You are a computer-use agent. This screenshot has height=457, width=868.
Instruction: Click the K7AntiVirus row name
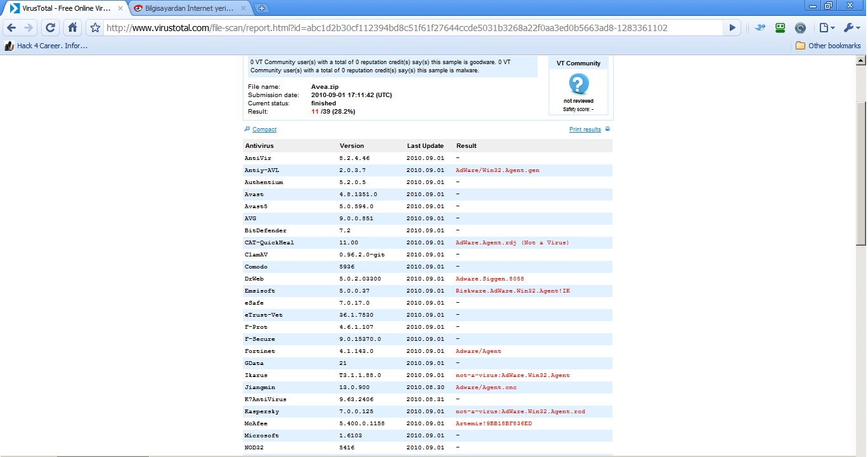266,399
